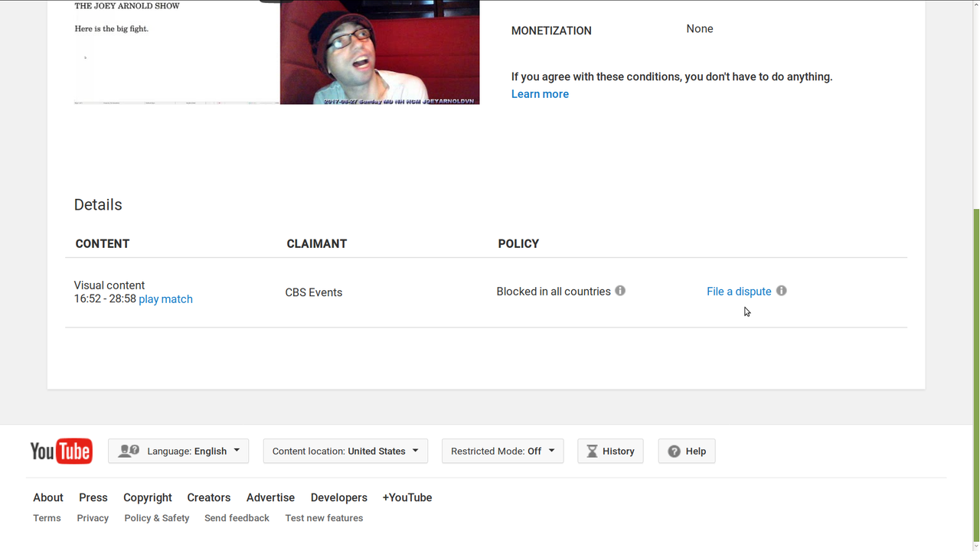Open the +YouTube footer link

pyautogui.click(x=407, y=497)
